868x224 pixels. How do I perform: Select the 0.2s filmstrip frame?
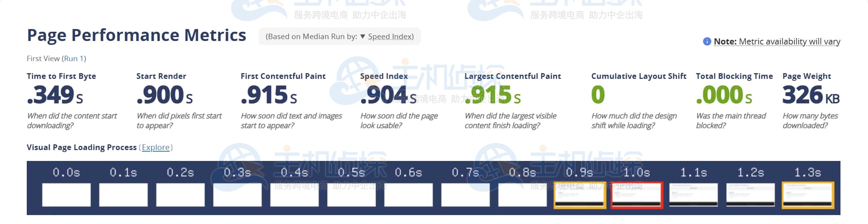(x=180, y=195)
